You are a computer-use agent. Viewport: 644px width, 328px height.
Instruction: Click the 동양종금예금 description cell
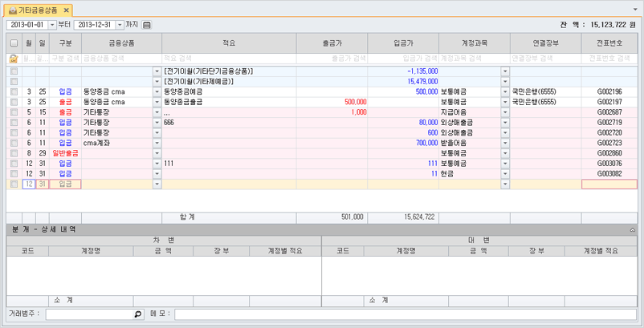(229, 92)
